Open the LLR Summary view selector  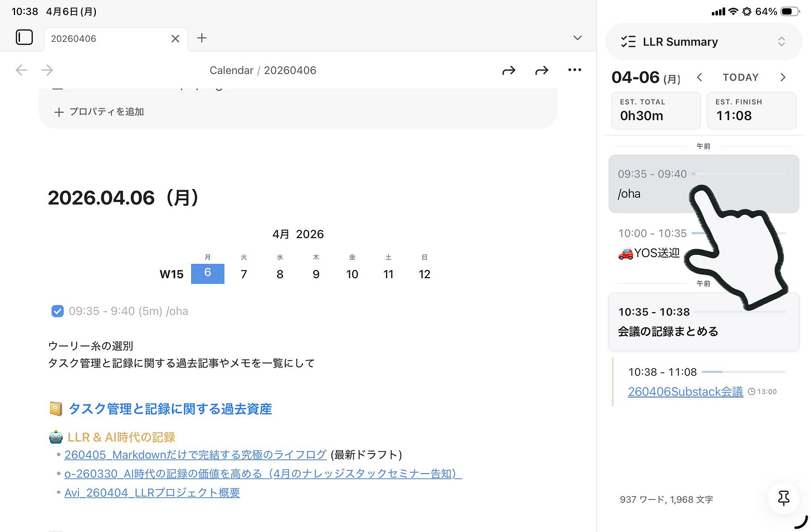[782, 41]
